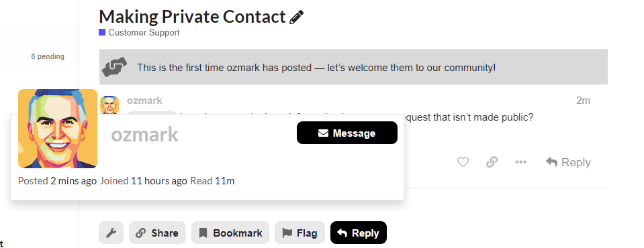Screen dimensions: 644x248
Task: Click the black Reply button below topic
Action: click(359, 233)
